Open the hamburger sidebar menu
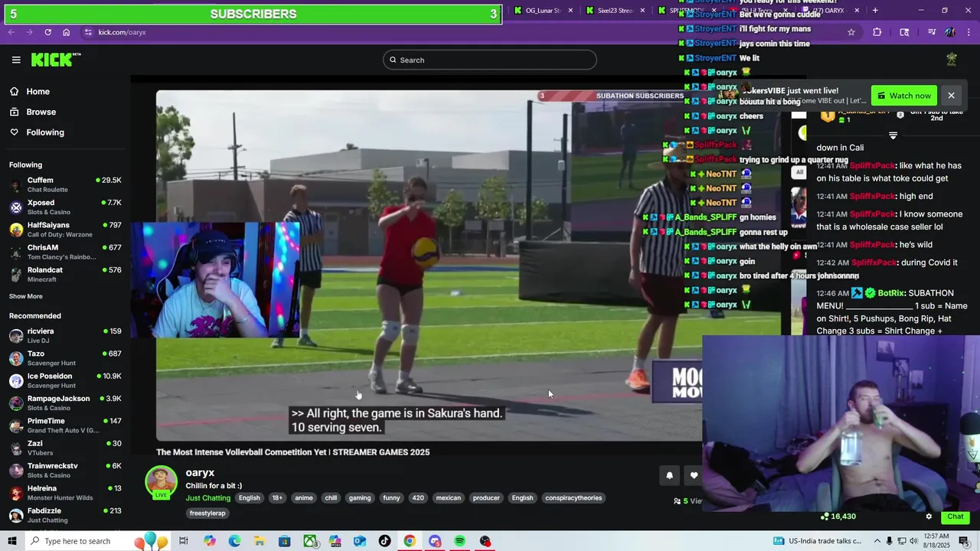 coord(16,60)
